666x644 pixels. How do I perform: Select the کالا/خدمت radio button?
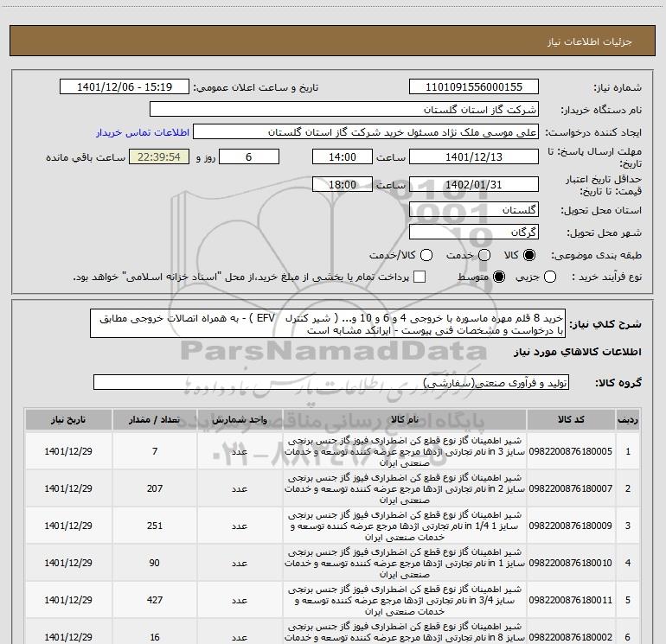(426, 255)
